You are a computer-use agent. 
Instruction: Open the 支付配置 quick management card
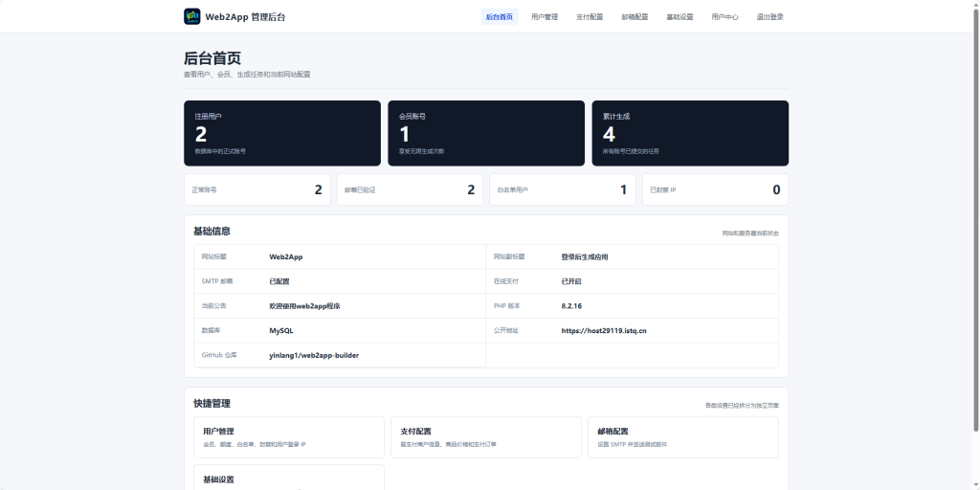(486, 436)
